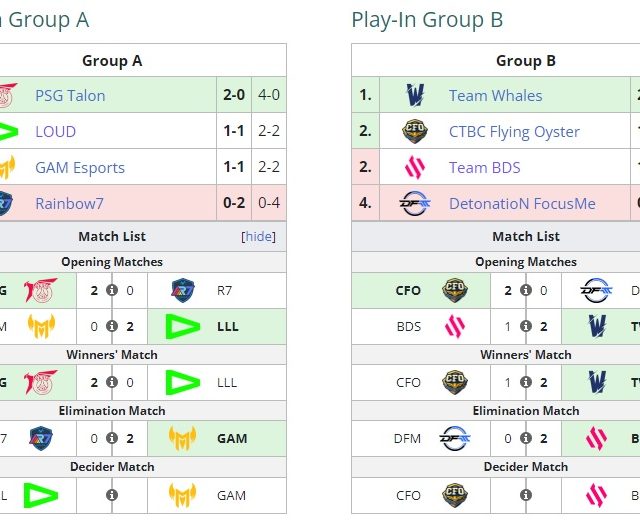Viewport: 640px width, 526px height.
Task: Open info for Group B Decider Match
Action: click(526, 495)
